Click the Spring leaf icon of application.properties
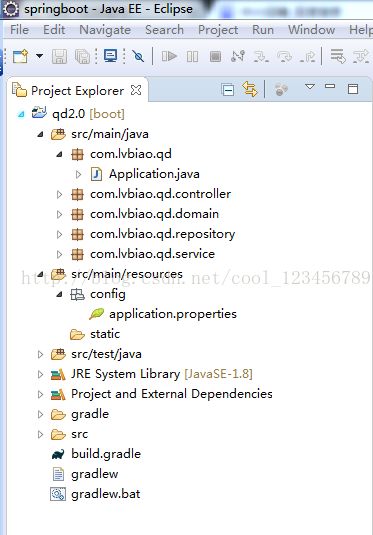The height and width of the screenshot is (535, 373). click(x=97, y=314)
